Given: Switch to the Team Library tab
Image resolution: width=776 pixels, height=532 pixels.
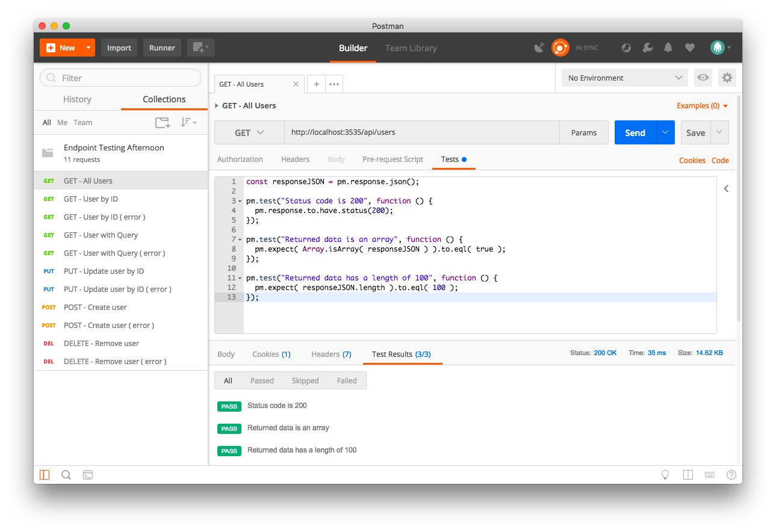Looking at the screenshot, I should [x=411, y=48].
